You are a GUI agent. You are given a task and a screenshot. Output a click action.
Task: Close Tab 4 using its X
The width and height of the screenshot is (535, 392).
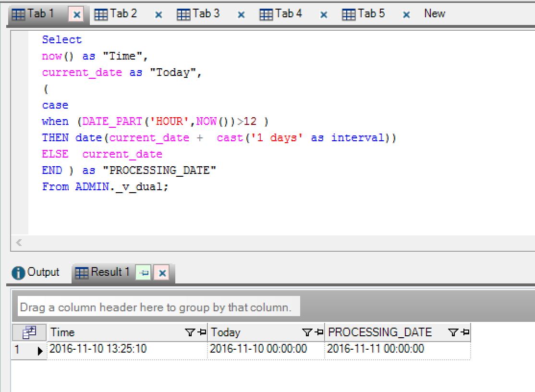point(322,14)
